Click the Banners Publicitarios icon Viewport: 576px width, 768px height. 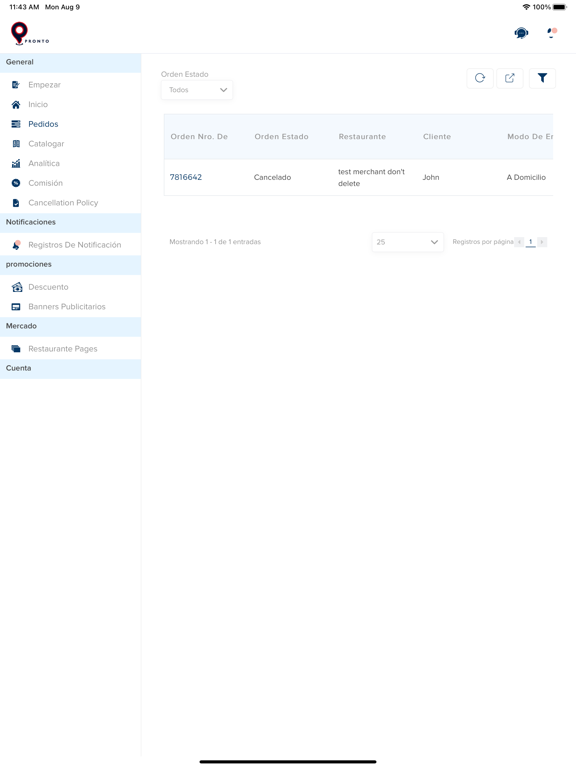tap(16, 307)
